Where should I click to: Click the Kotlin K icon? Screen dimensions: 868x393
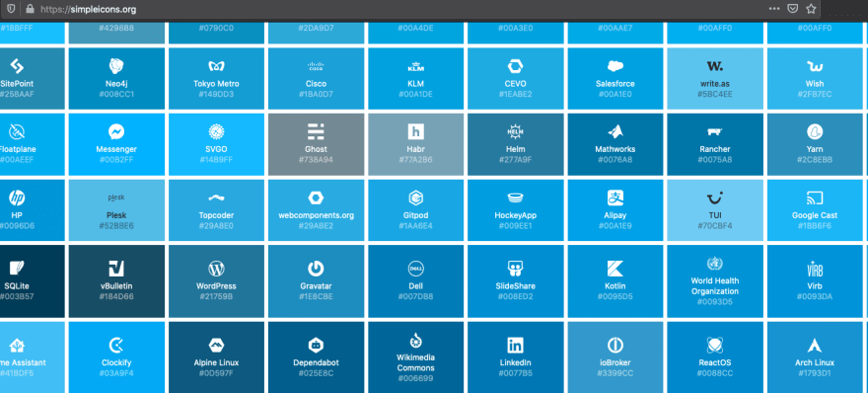[x=615, y=269]
